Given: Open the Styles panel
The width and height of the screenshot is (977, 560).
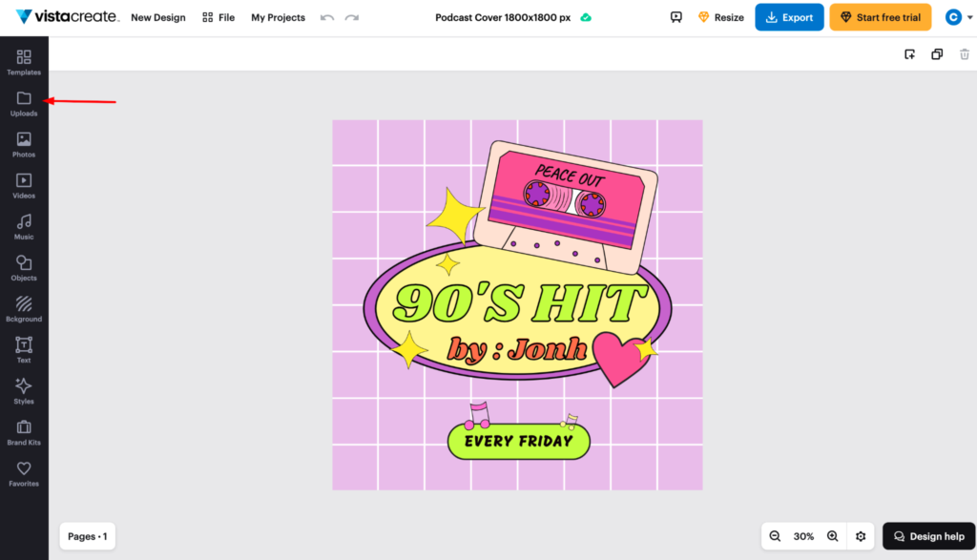Looking at the screenshot, I should coord(24,392).
